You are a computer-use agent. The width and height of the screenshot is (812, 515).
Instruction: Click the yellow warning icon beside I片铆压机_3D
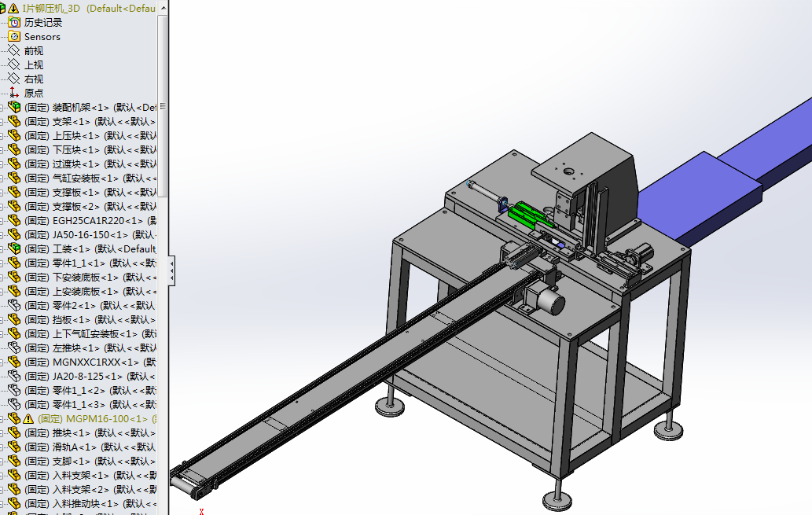(13, 9)
